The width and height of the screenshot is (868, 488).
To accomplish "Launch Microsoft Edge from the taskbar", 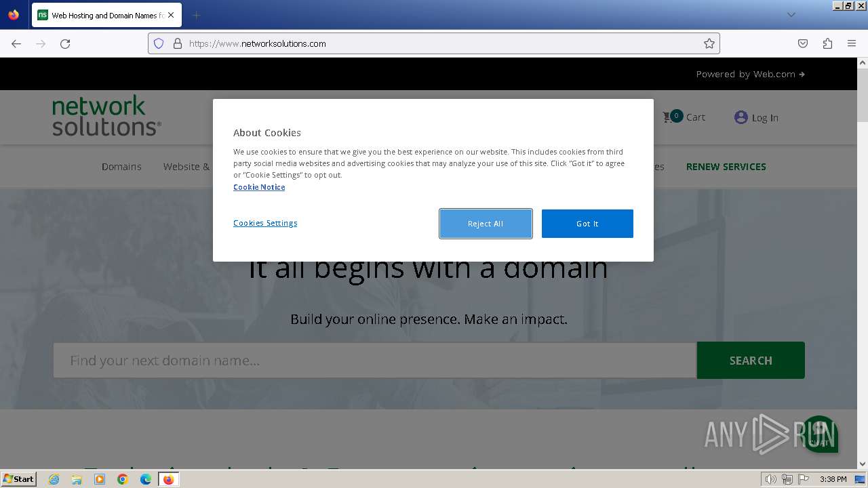I will click(x=146, y=479).
